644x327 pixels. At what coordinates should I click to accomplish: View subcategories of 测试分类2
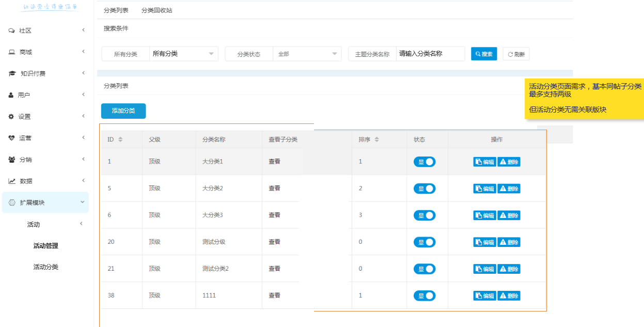coord(274,269)
